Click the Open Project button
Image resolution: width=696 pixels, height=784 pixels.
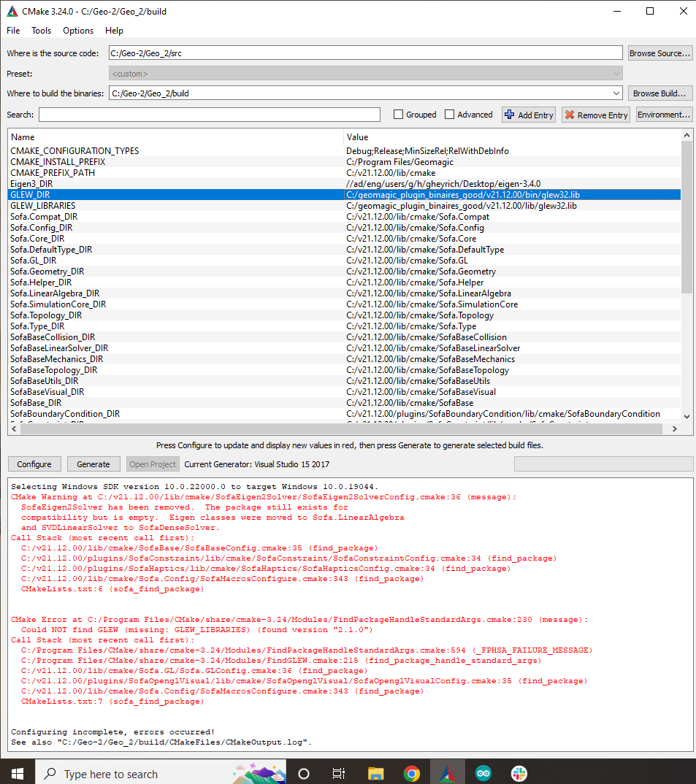[153, 464]
